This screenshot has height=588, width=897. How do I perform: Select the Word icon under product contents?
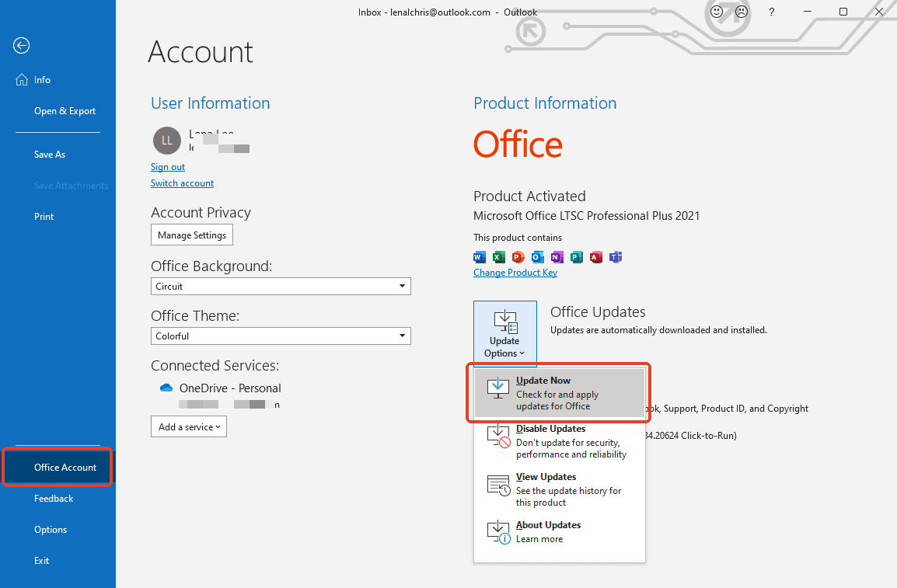[479, 257]
